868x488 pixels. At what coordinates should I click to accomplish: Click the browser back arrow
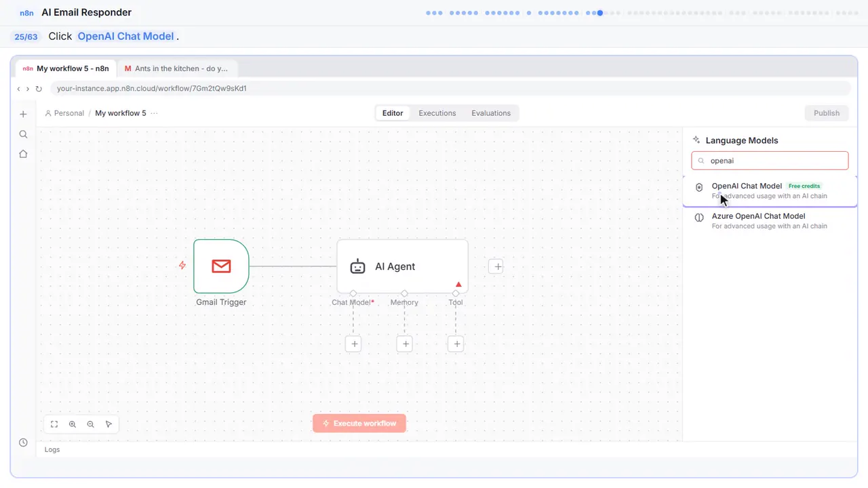19,89
